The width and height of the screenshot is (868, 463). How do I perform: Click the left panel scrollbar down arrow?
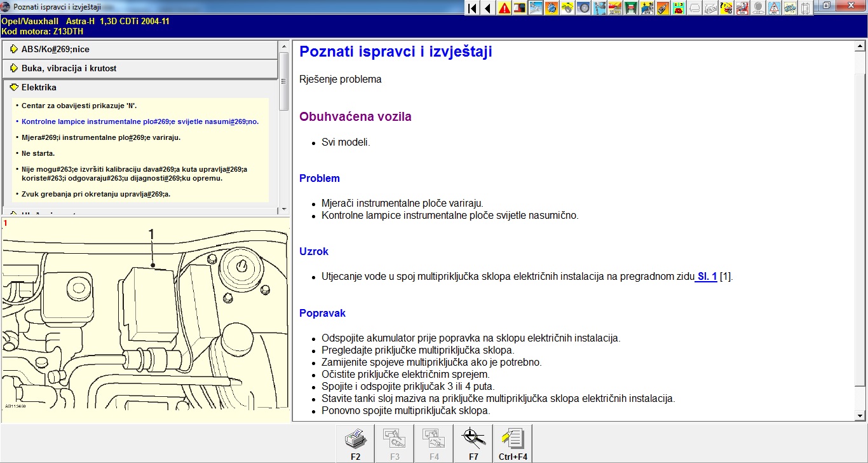click(283, 210)
